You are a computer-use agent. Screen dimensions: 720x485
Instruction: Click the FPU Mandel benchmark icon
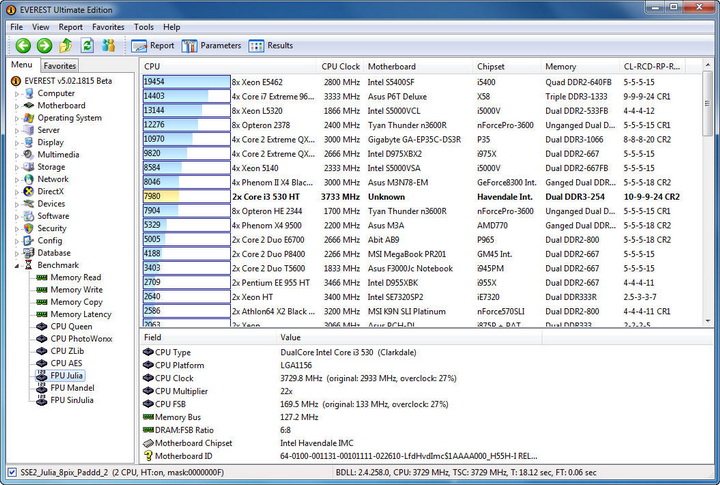pyautogui.click(x=42, y=388)
